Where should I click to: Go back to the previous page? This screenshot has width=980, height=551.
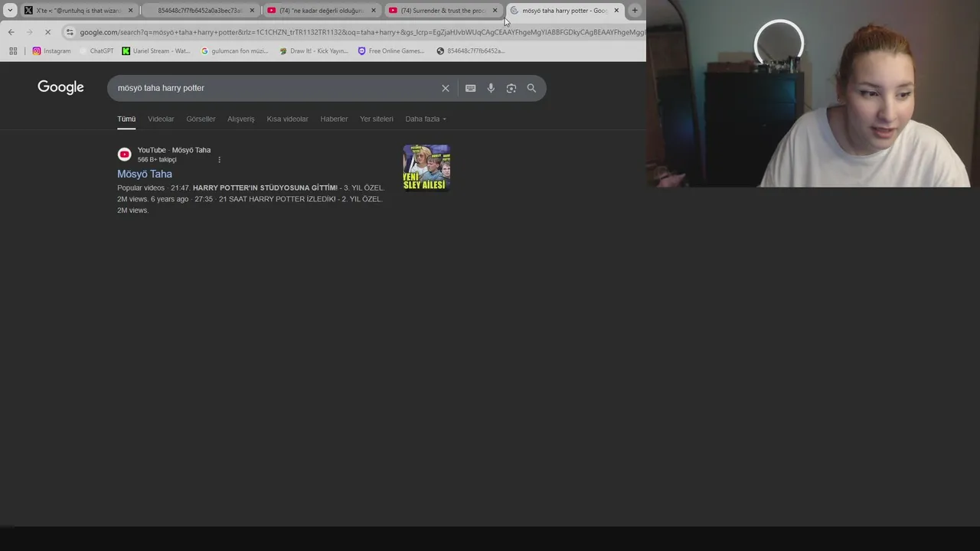tap(11, 32)
